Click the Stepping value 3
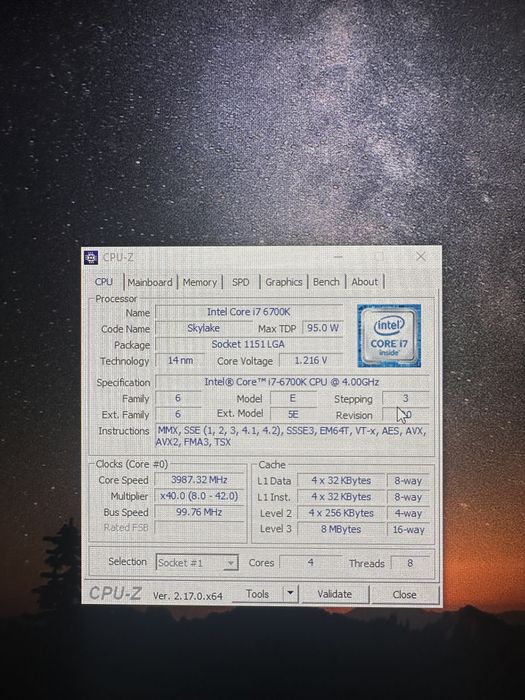This screenshot has width=525, height=700. click(x=405, y=398)
